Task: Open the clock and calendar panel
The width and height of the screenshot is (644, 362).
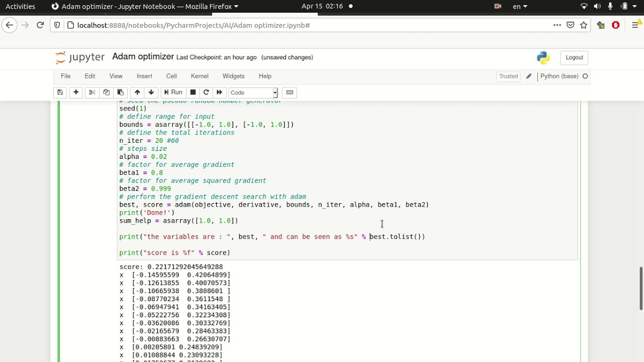Action: [322, 7]
